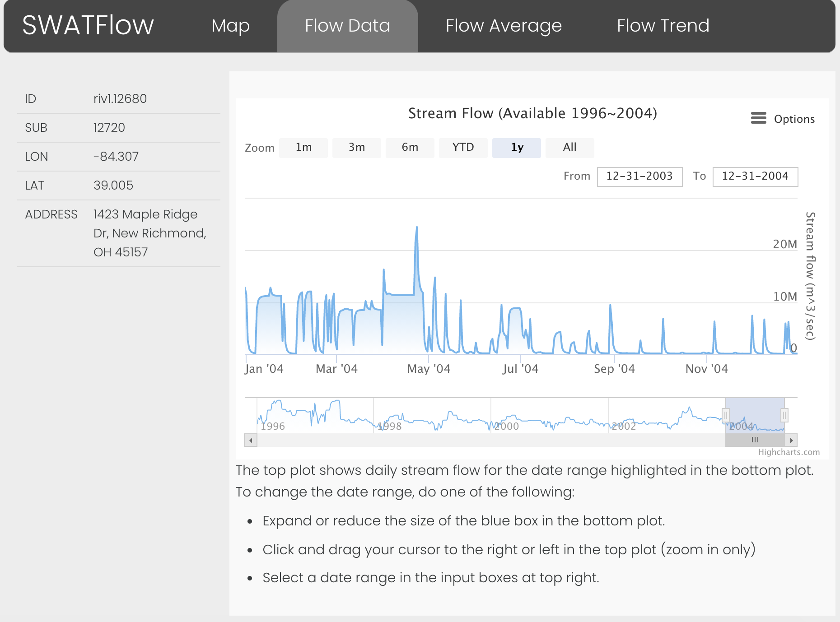Open the Highcharts.com credit link
840x622 pixels.
[789, 452]
